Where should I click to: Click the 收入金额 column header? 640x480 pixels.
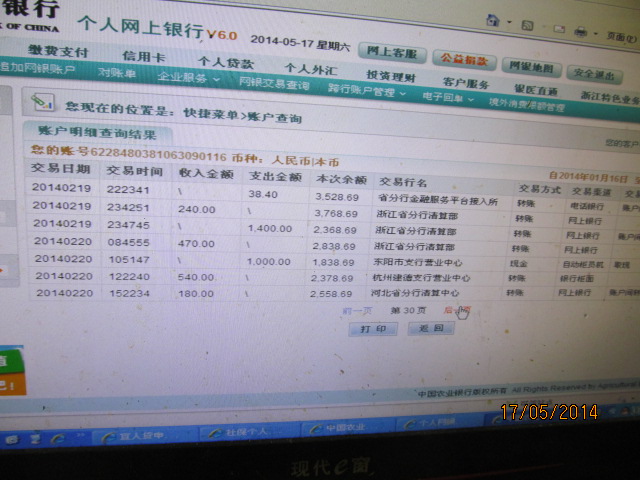tap(206, 174)
